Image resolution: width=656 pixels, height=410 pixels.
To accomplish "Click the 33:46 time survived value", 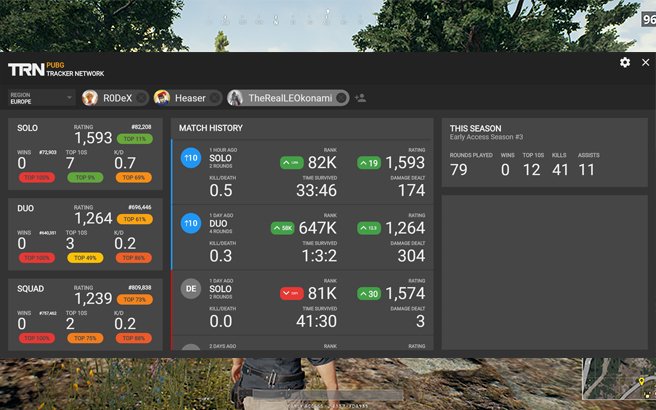I will coord(317,190).
